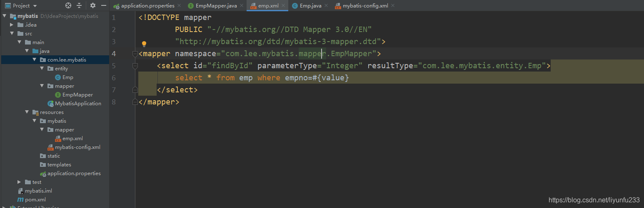
Task: Switch to Emp.java tab
Action: pyautogui.click(x=310, y=6)
